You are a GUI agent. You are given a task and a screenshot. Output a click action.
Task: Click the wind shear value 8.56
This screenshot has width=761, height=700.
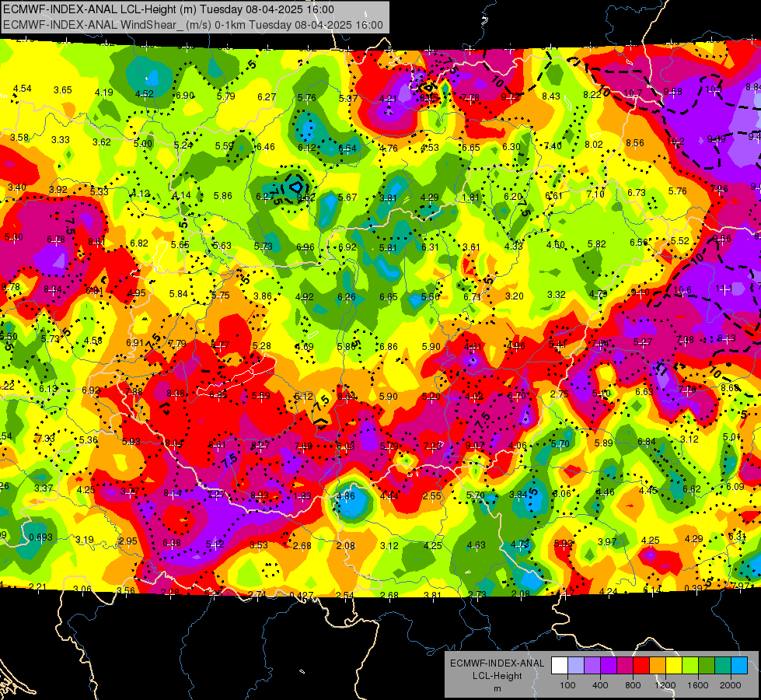(635, 143)
